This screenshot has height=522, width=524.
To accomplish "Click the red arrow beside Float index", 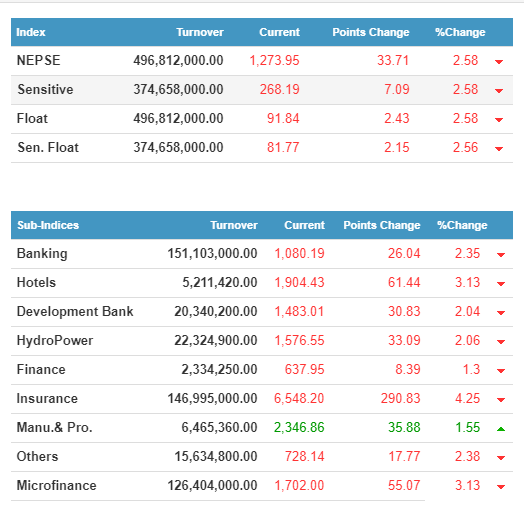I will coord(499,120).
